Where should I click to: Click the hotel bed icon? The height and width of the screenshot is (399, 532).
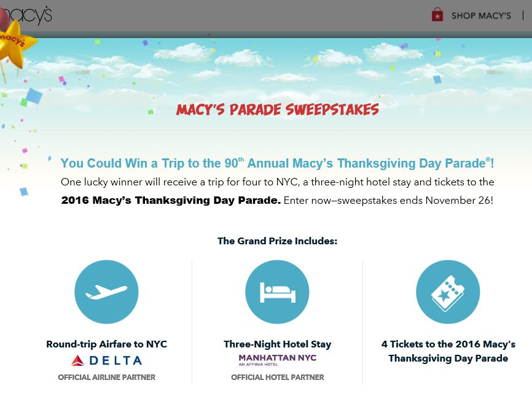coord(277,292)
